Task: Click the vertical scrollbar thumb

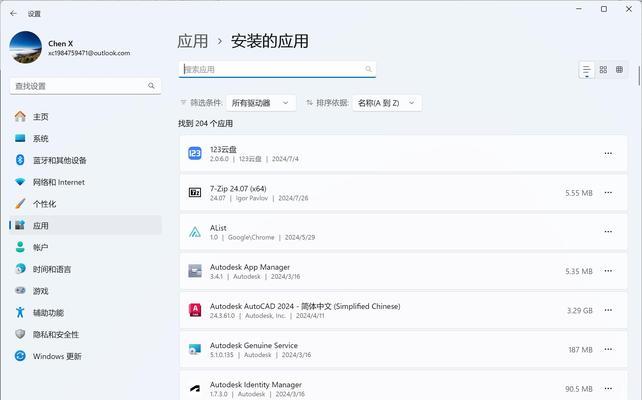Action: [x=639, y=75]
